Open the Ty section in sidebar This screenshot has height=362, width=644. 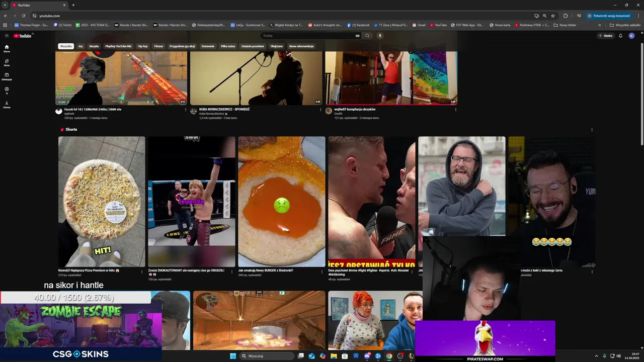(7, 90)
